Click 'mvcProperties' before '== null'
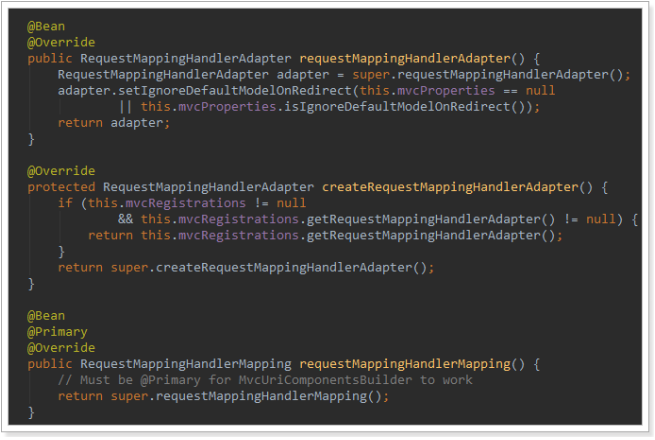 point(446,91)
